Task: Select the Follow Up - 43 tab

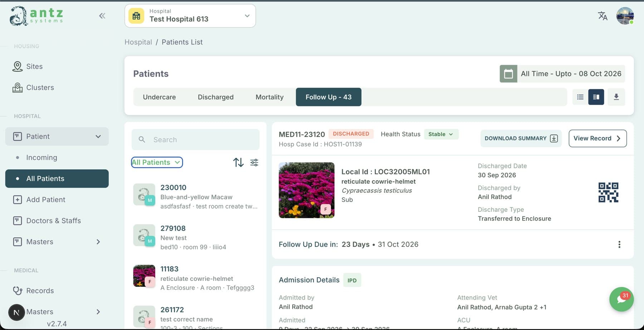Action: point(328,97)
